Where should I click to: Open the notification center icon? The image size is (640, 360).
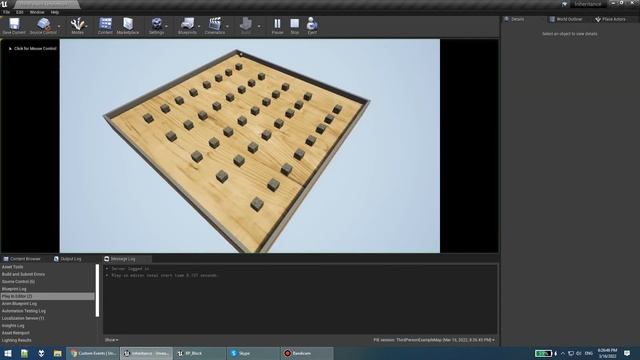[x=627, y=353]
